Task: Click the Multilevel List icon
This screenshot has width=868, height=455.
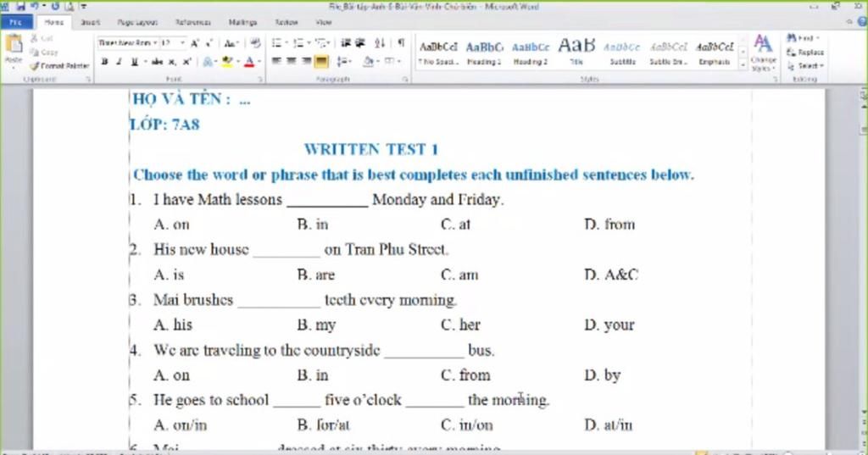Action: [320, 43]
